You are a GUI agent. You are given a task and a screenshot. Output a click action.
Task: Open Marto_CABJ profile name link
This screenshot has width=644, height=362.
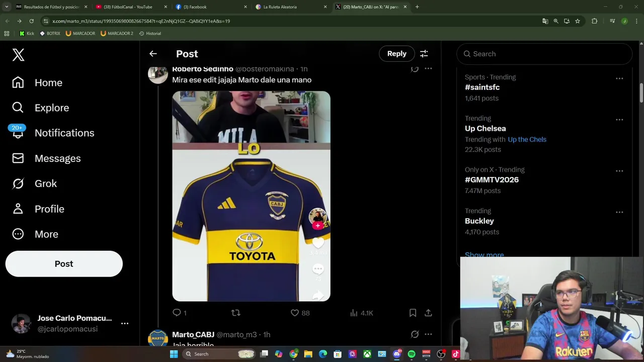(193, 334)
